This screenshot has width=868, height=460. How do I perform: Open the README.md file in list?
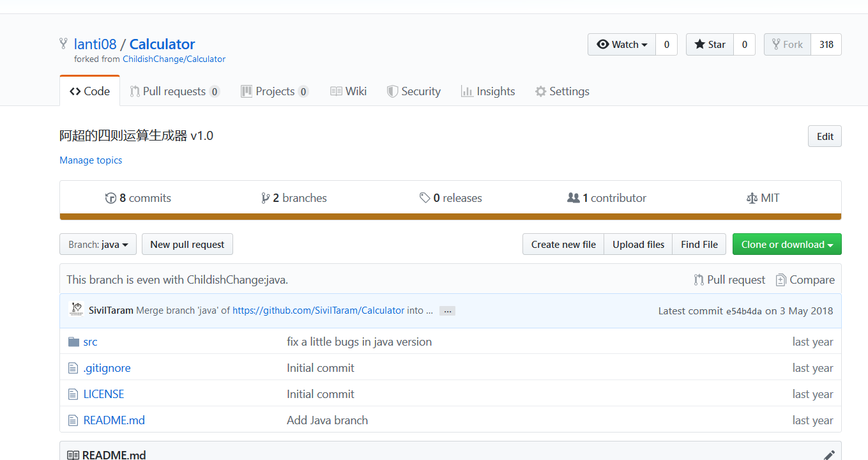114,420
